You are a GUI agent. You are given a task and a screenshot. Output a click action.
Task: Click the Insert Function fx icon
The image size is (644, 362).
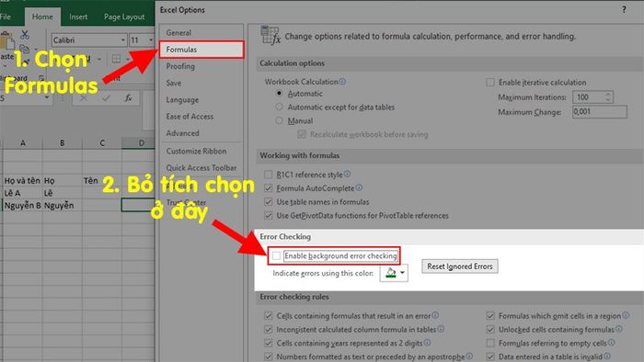point(128,98)
